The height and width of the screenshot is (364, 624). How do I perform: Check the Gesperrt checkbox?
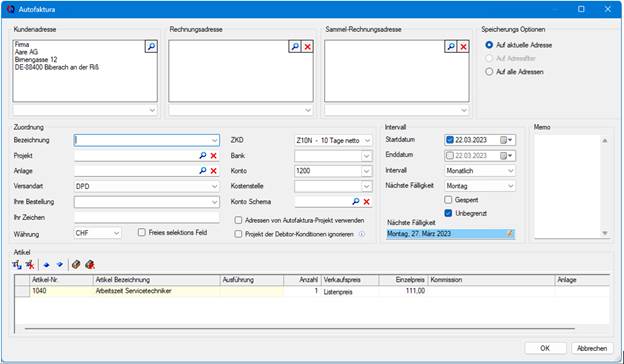click(x=448, y=199)
